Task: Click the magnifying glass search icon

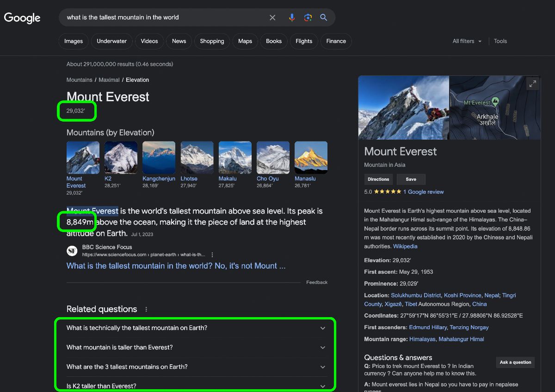Action: (x=324, y=18)
